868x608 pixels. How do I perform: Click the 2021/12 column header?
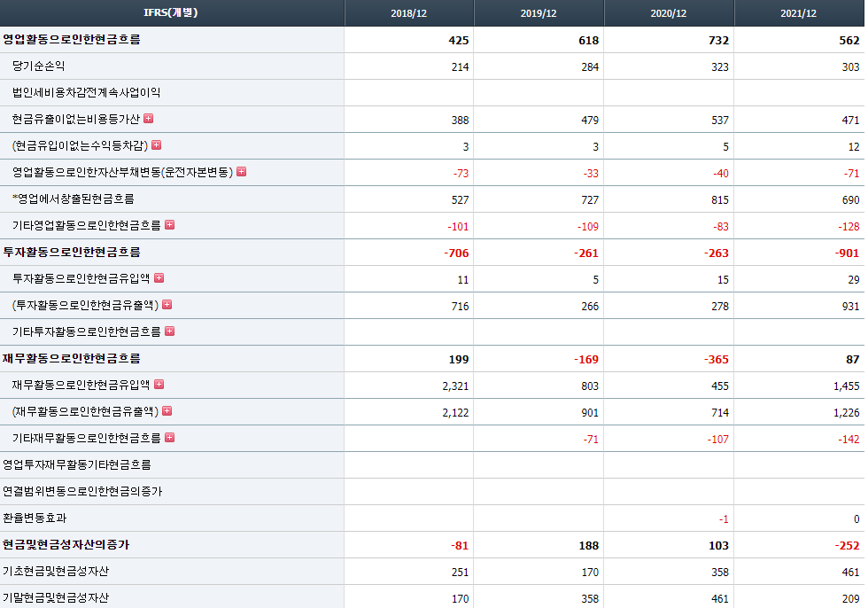coord(799,12)
